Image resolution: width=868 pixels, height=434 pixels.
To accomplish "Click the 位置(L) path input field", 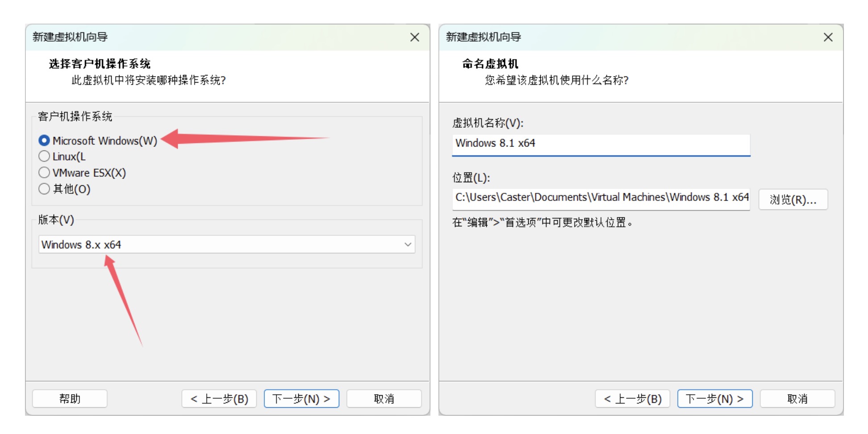I will point(601,199).
